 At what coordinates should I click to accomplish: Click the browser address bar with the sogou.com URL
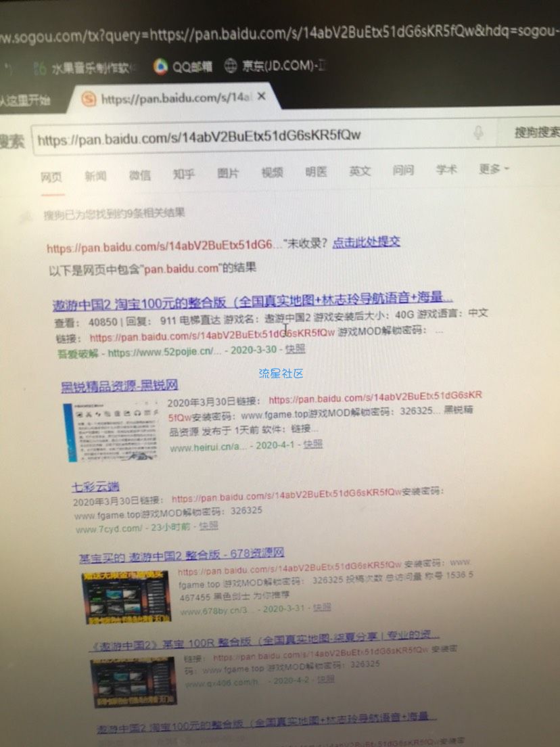point(280,33)
